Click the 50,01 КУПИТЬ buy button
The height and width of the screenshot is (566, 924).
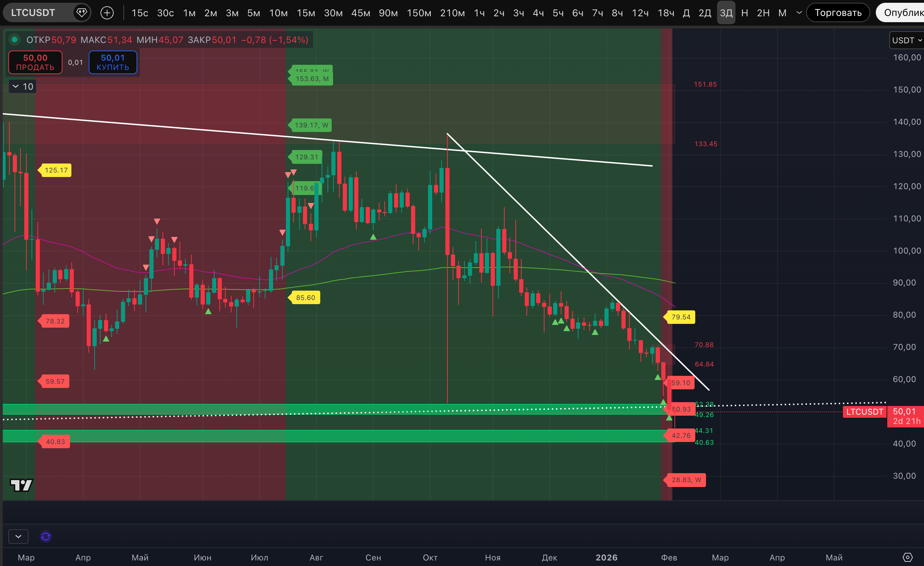pos(113,62)
